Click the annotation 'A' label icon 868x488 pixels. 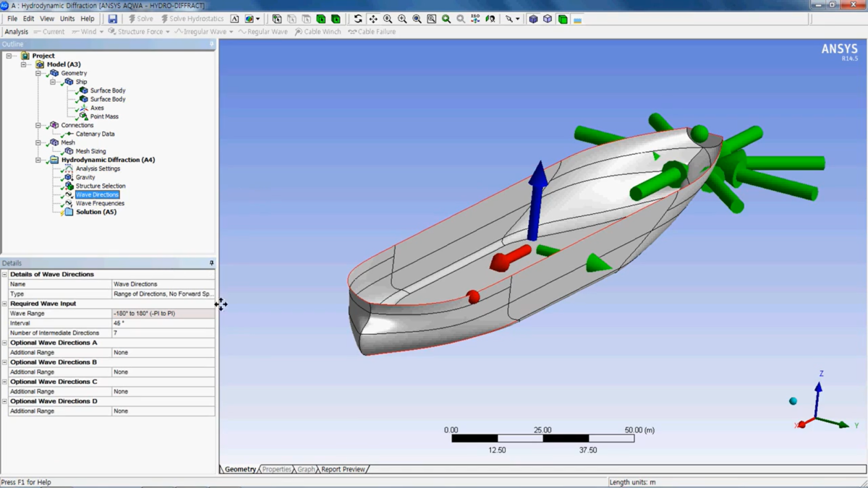tap(234, 19)
